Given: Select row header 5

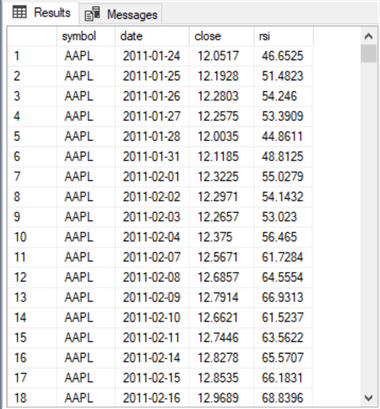Looking at the screenshot, I should (32, 136).
